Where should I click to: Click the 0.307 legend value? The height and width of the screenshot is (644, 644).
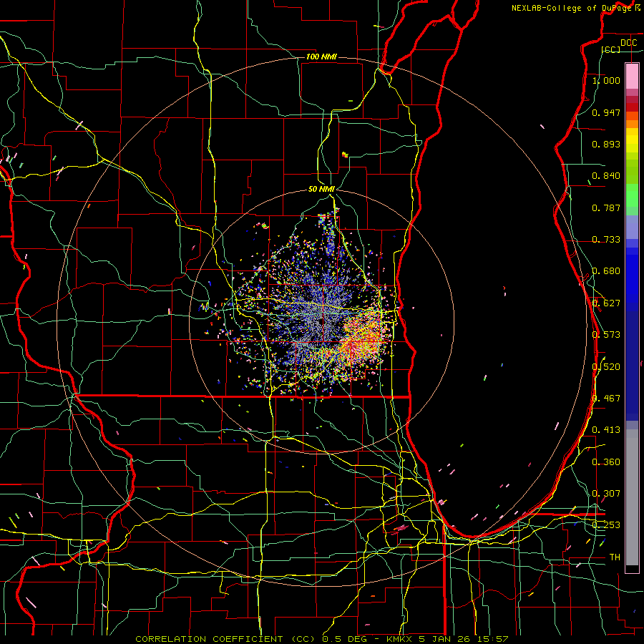pos(606,494)
